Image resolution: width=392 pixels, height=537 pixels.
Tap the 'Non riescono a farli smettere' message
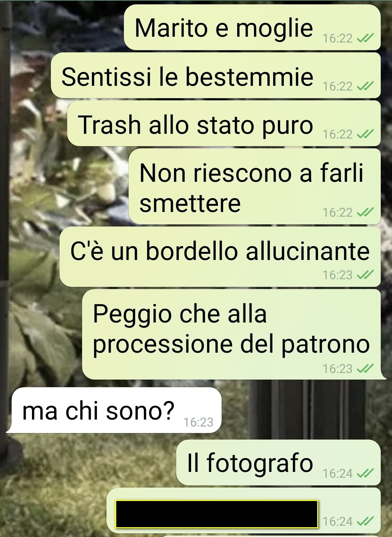tap(255, 187)
